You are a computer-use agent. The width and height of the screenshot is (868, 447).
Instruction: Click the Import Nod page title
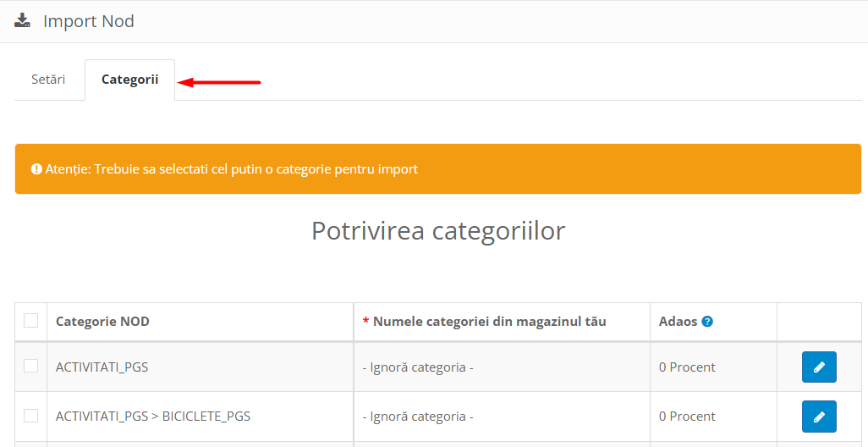88,21
